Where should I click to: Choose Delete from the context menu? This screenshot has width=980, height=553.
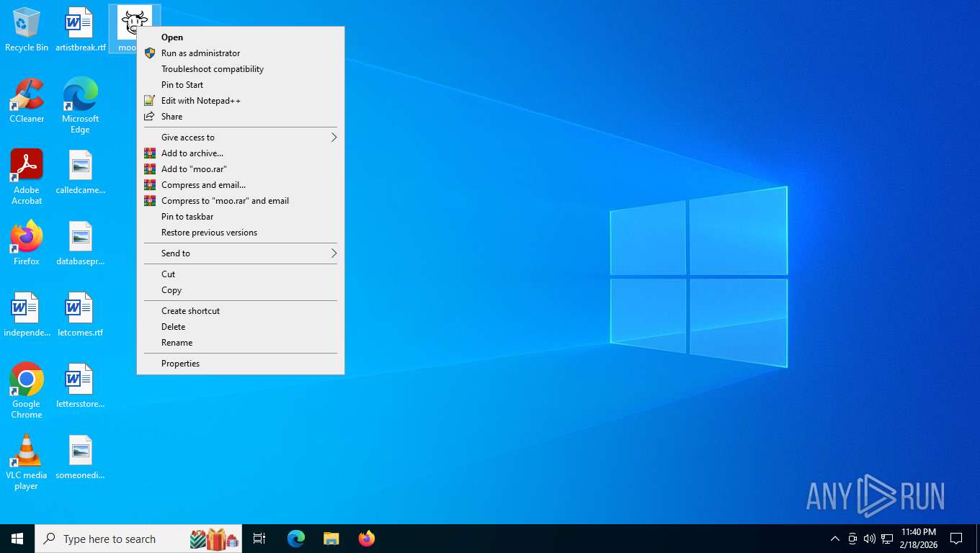tap(241, 327)
